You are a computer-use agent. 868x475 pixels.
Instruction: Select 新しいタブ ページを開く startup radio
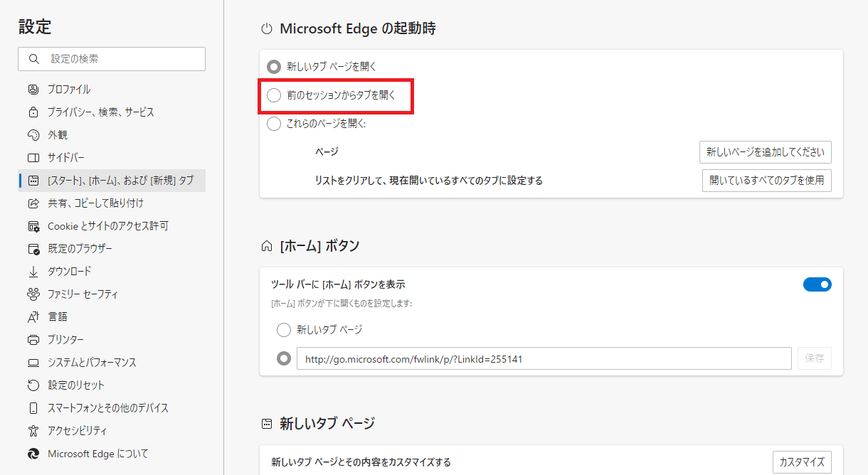274,67
